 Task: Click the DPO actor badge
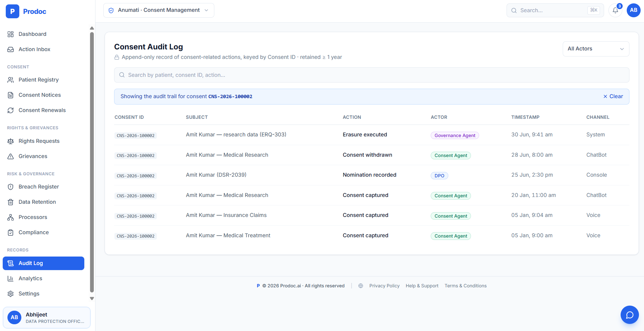[x=439, y=176]
